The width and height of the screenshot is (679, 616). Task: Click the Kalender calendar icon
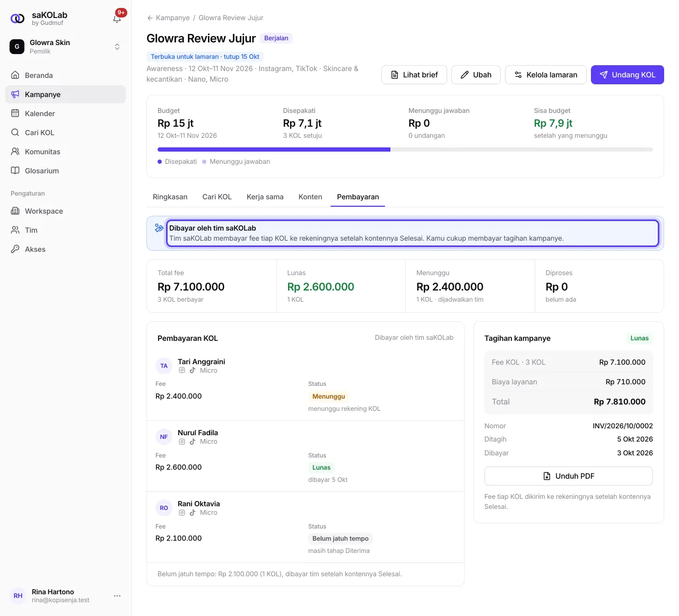tap(15, 113)
